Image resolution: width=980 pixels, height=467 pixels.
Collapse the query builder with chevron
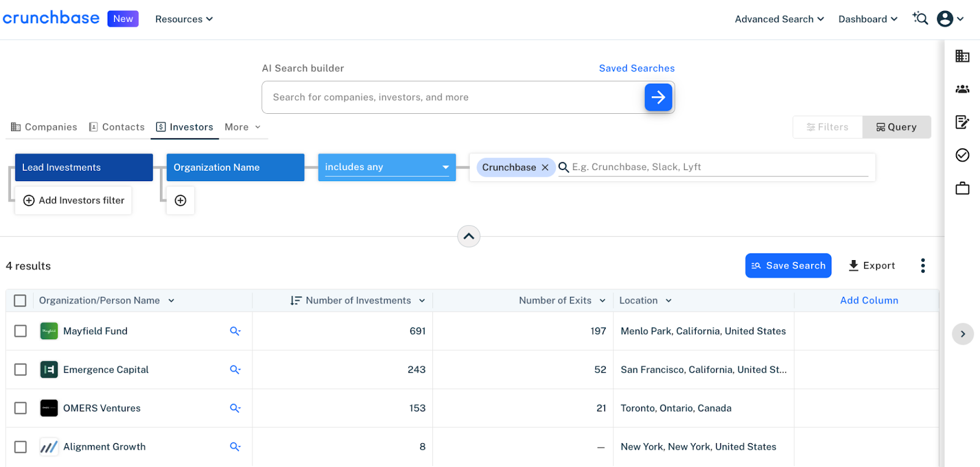click(x=469, y=236)
